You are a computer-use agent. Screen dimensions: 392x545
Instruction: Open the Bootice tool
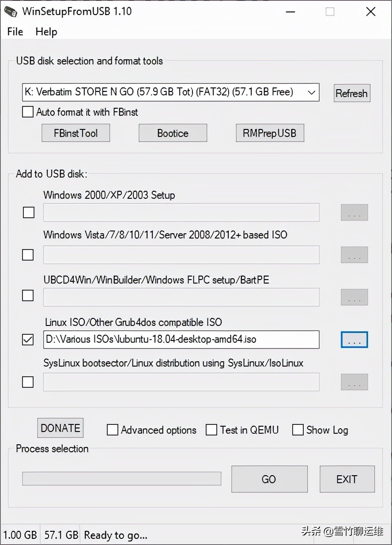pos(173,133)
